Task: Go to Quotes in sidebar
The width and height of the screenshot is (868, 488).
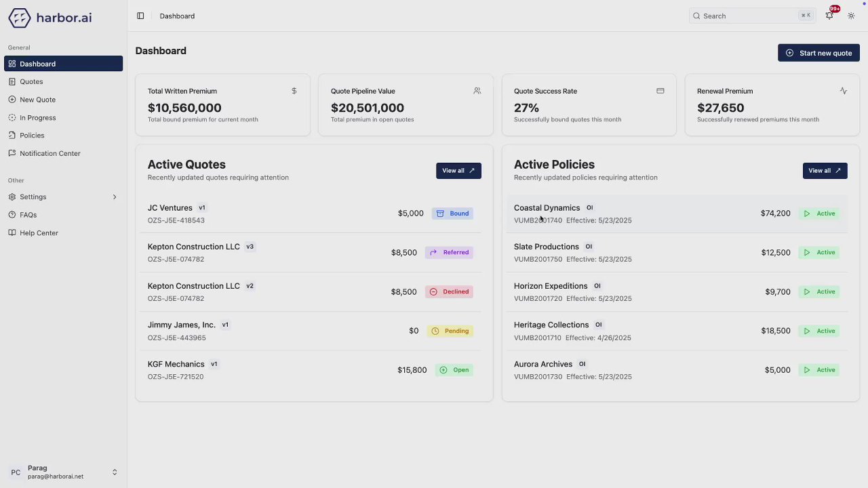Action: [x=31, y=81]
